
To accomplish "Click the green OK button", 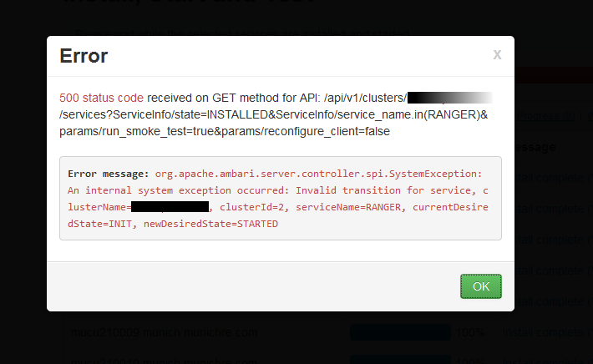I will (x=480, y=286).
